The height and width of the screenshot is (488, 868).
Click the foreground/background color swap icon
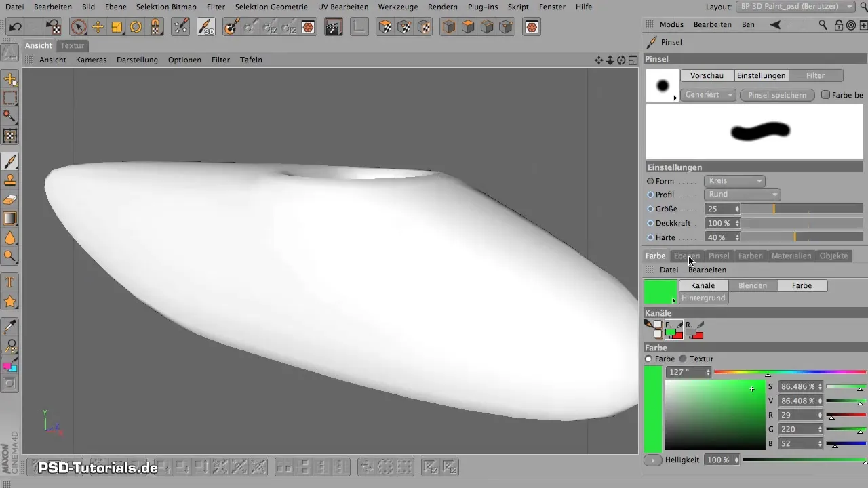10,366
